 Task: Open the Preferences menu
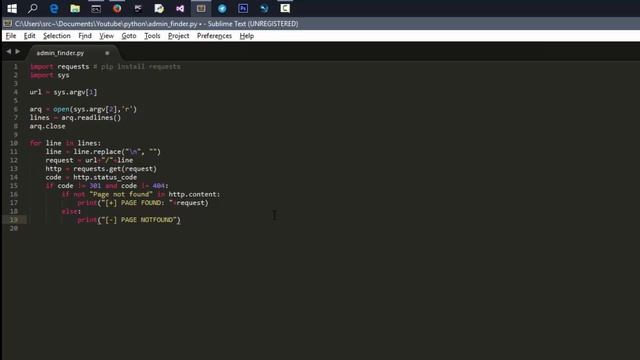(214, 36)
